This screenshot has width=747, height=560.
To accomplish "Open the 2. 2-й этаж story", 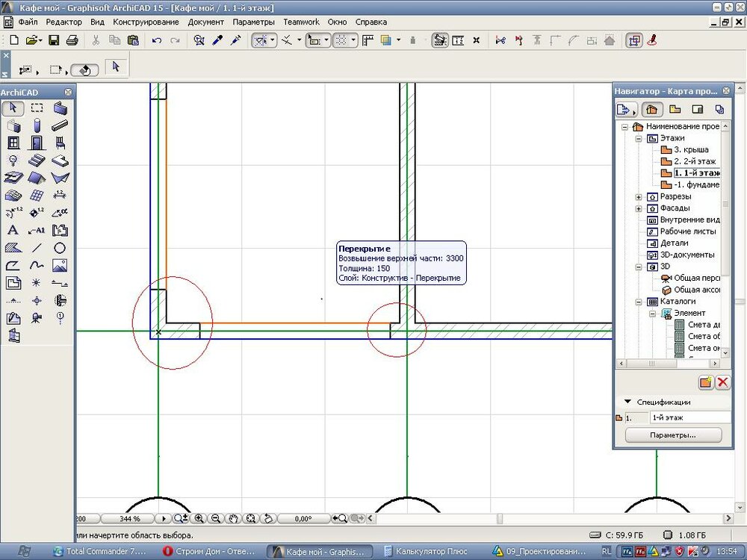I will tap(694, 161).
